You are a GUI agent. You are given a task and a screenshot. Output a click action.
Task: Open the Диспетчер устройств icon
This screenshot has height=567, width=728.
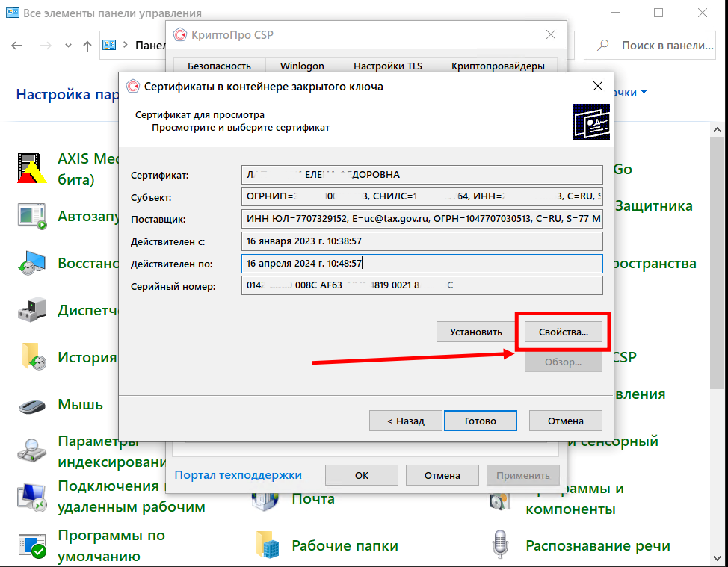(x=31, y=310)
